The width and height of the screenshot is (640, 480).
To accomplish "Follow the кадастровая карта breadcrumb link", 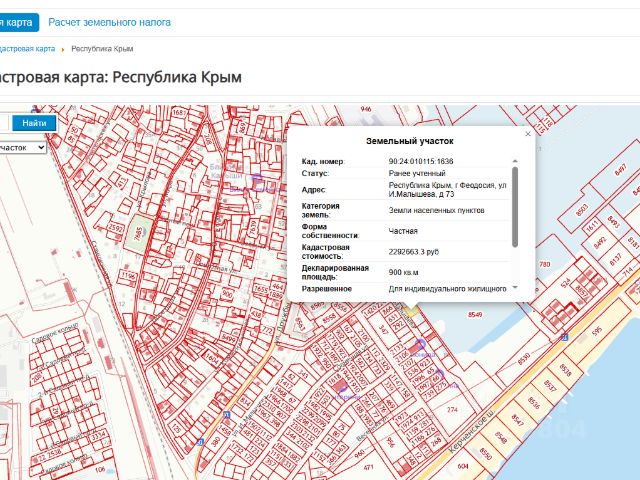I will pos(27,49).
